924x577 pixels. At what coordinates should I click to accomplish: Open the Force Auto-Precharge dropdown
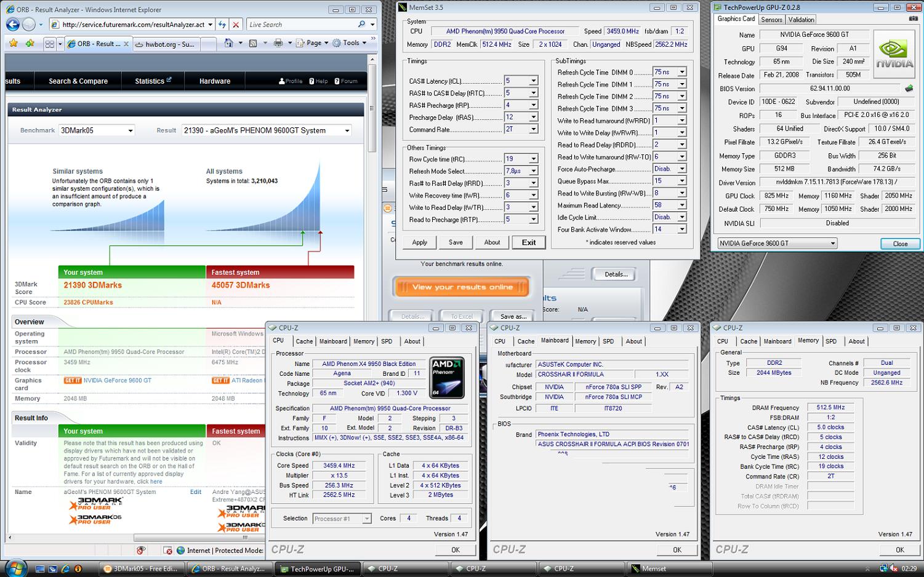(x=682, y=169)
